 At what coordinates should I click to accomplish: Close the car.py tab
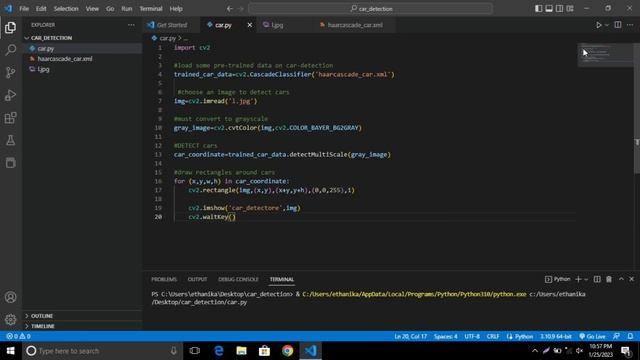[250, 25]
